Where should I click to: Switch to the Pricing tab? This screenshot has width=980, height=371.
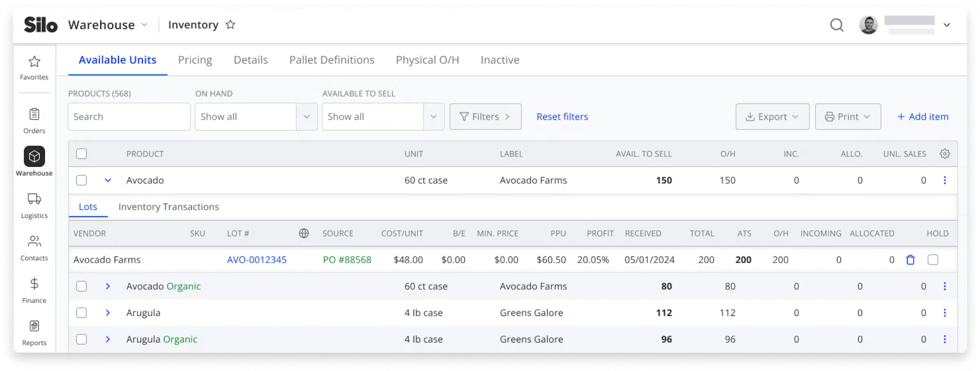(195, 60)
